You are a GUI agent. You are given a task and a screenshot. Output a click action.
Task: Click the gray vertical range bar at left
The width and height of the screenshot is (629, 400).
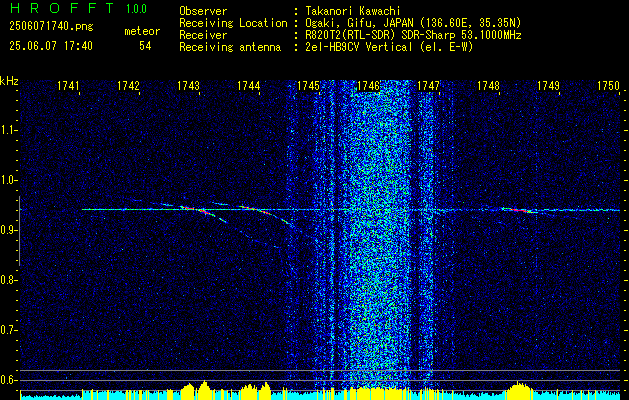[19, 231]
